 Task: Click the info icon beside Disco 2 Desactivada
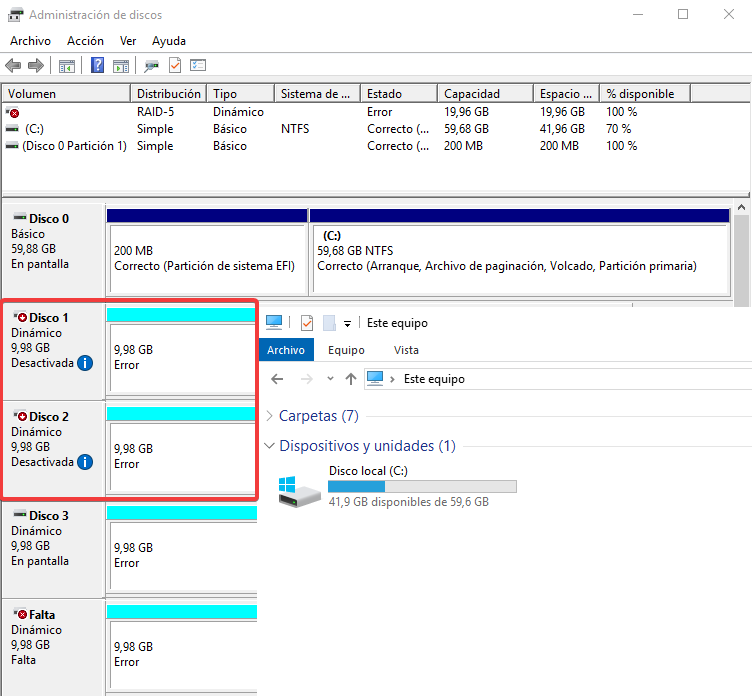click(85, 462)
